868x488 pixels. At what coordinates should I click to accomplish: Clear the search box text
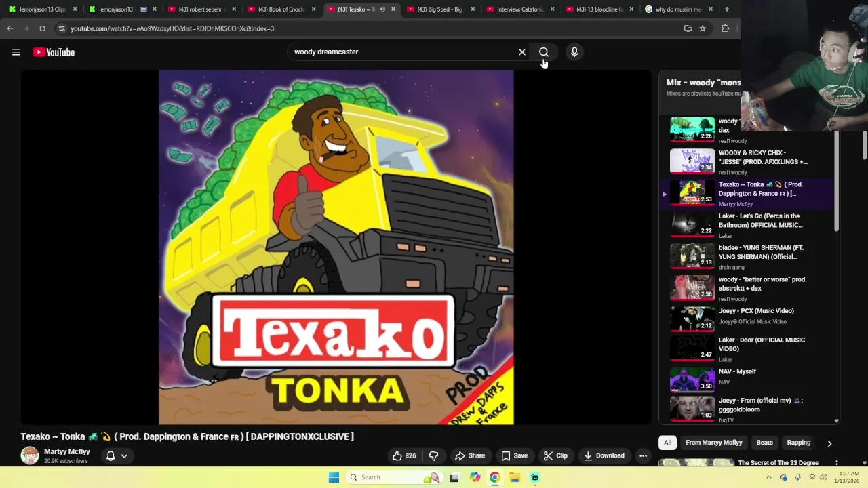coord(522,52)
